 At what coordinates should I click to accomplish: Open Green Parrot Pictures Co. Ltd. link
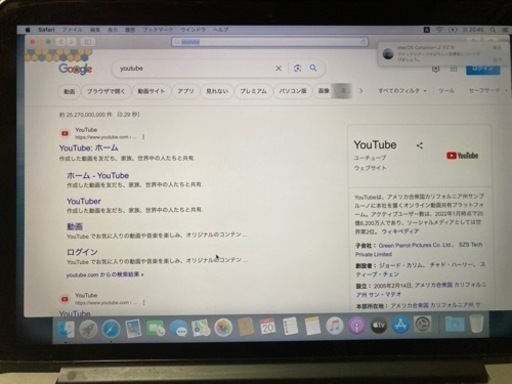(x=416, y=245)
